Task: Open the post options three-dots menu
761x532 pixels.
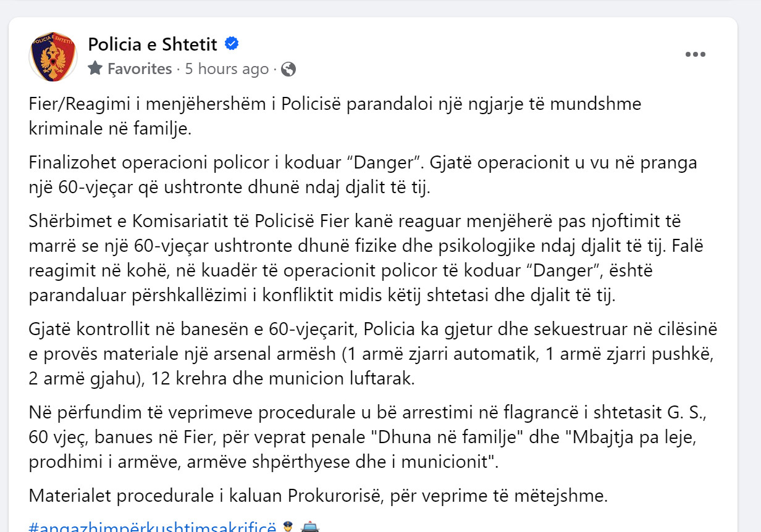Action: click(x=696, y=54)
